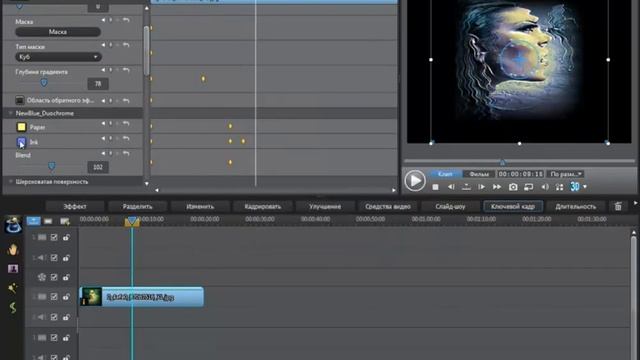This screenshot has width=640, height=360.
Task: Open the blue Ink color swatch
Action: coord(21,142)
